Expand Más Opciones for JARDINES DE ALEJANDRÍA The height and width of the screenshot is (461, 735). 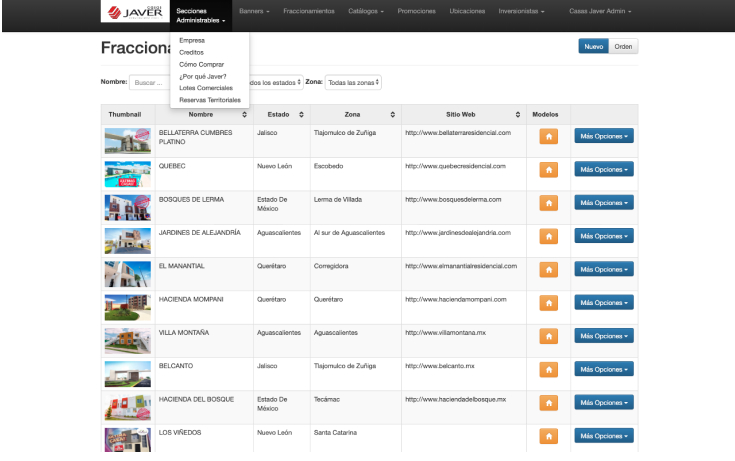click(603, 236)
